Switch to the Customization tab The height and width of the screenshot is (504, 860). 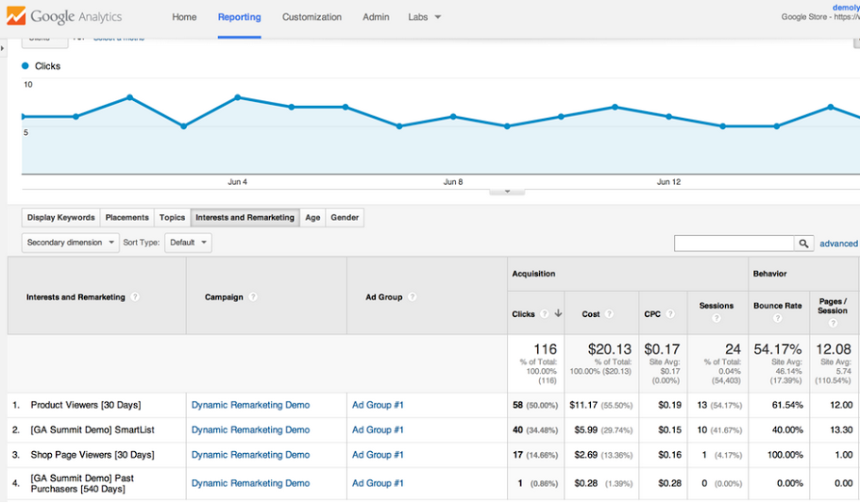pyautogui.click(x=312, y=17)
